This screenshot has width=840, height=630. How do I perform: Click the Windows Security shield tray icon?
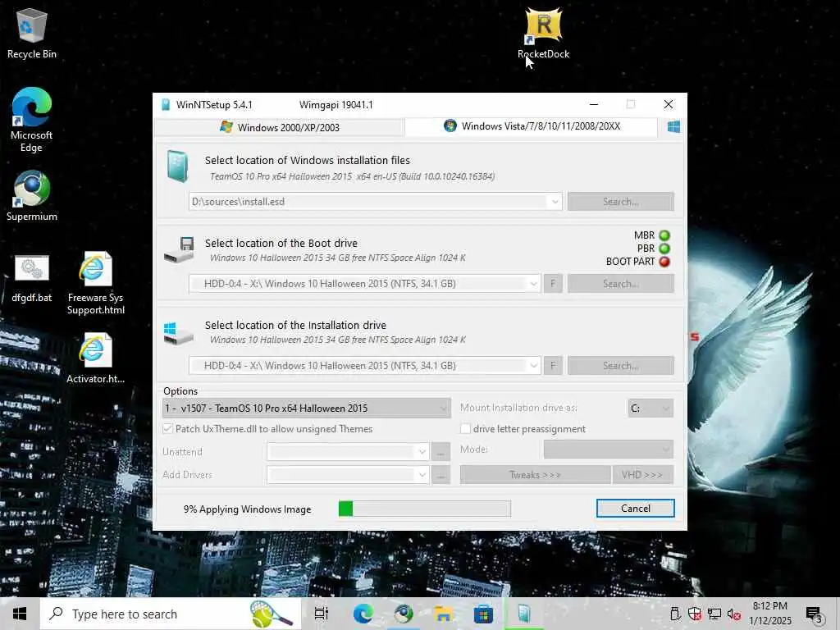pos(695,614)
